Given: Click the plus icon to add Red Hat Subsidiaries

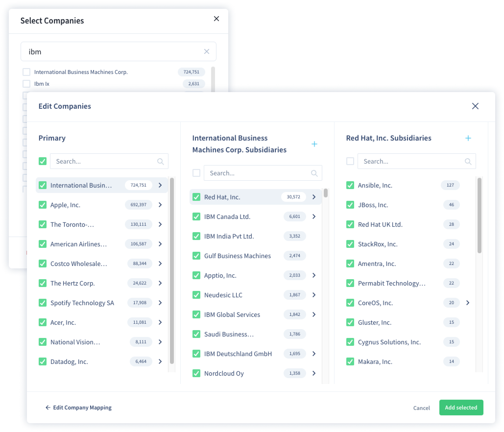Looking at the screenshot, I should click(468, 138).
